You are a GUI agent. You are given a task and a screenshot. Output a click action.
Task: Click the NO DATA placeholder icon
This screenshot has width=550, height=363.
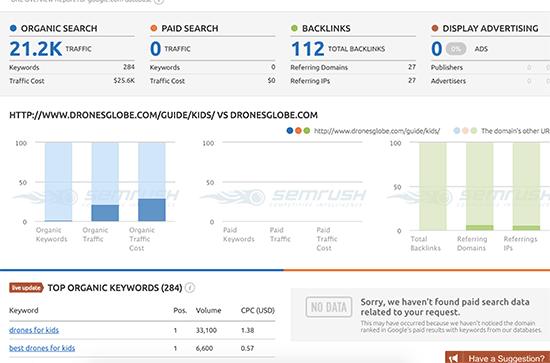pos(329,307)
